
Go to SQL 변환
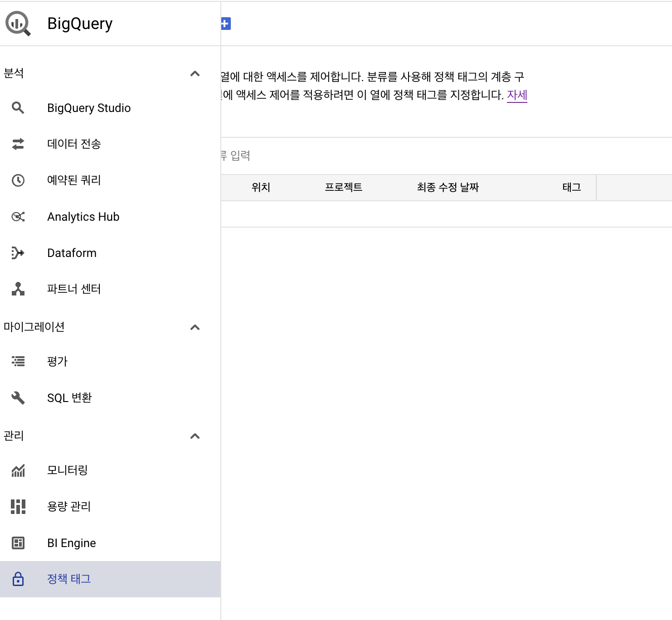110,398
